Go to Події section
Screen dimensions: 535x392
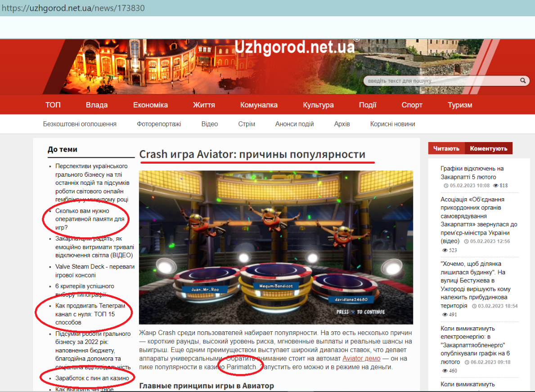[368, 105]
